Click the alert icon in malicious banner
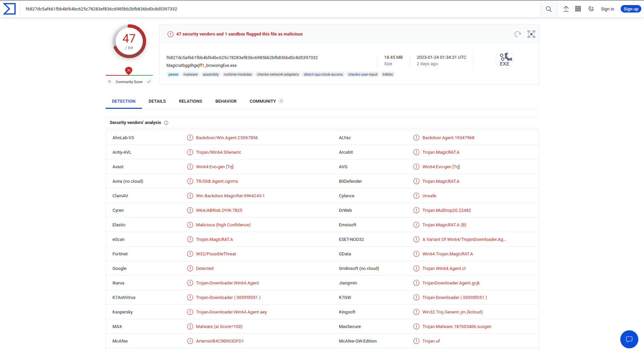Viewport: 644px width, 352px height. [x=170, y=34]
